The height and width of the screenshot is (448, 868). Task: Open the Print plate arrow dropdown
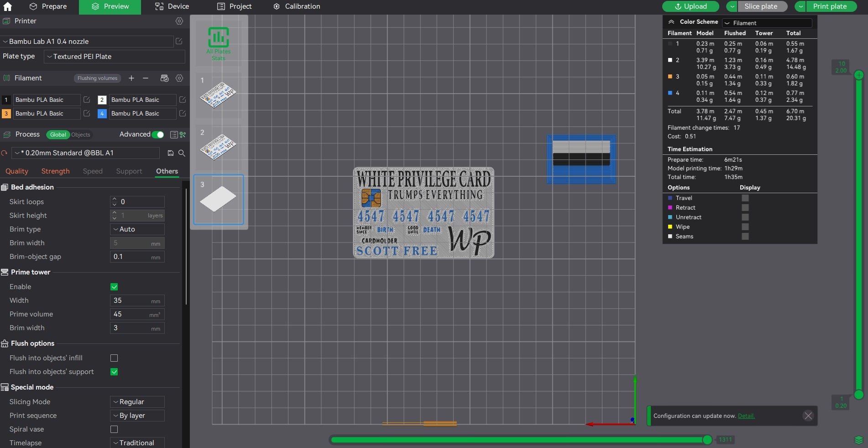801,6
